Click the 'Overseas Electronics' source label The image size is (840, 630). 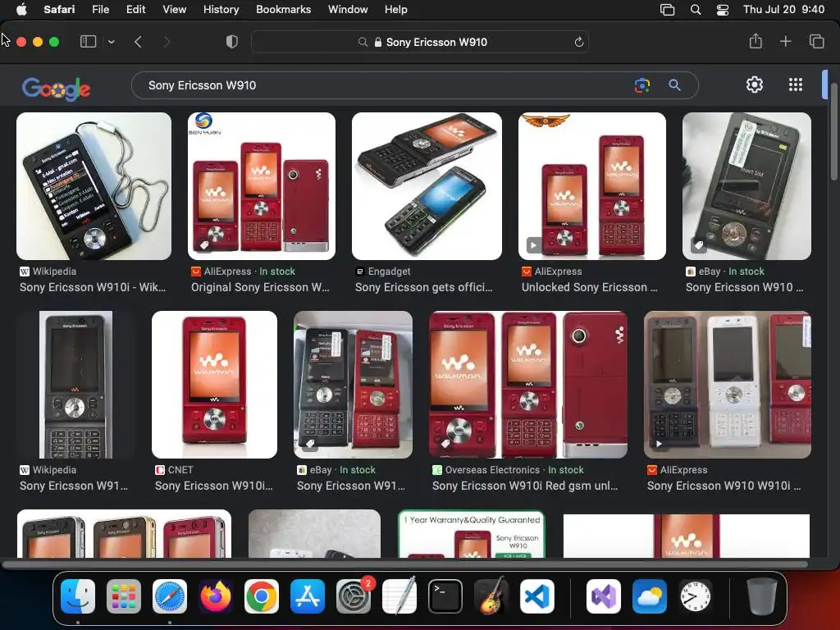click(492, 470)
